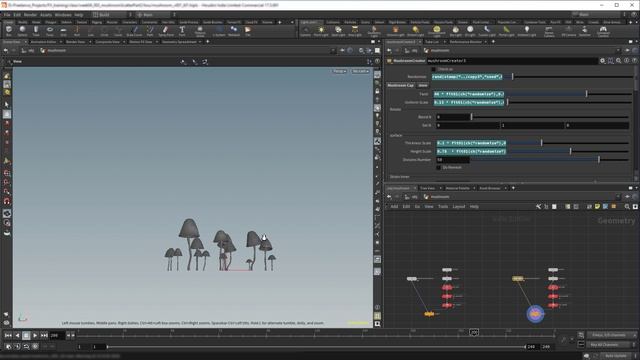This screenshot has height=360, width=640.
Task: Select the Gamepad Camera shelf tool
Action: point(603,31)
